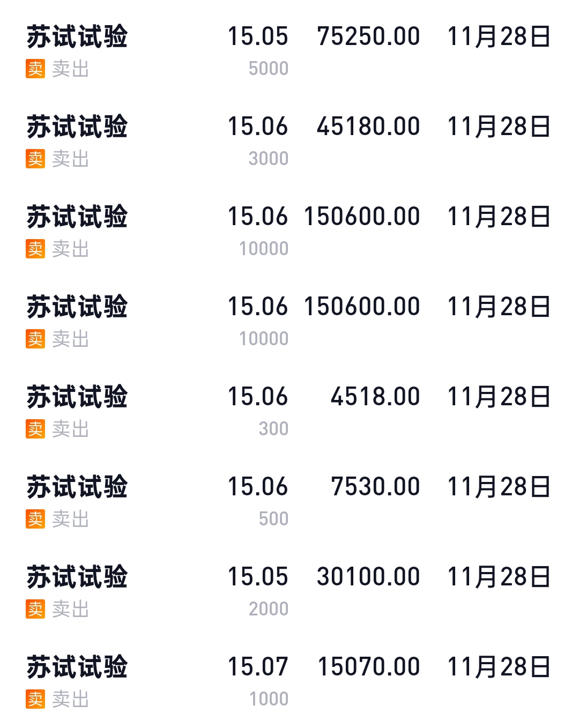Select the 卖出 label under the 3000-share trade

pyautogui.click(x=71, y=159)
